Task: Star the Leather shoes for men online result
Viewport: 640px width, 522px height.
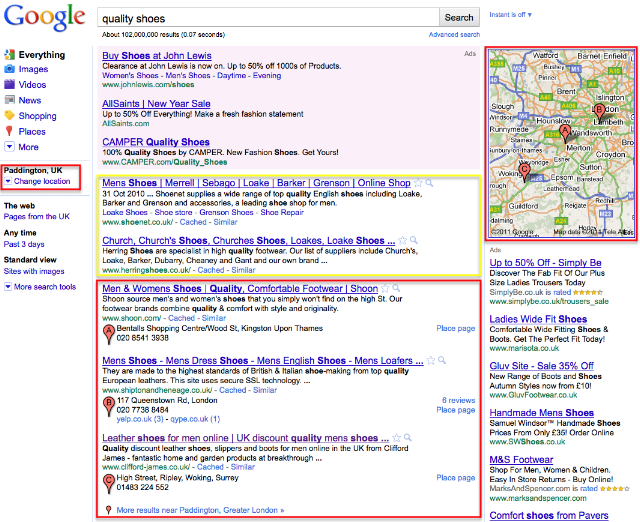Action: [396, 438]
